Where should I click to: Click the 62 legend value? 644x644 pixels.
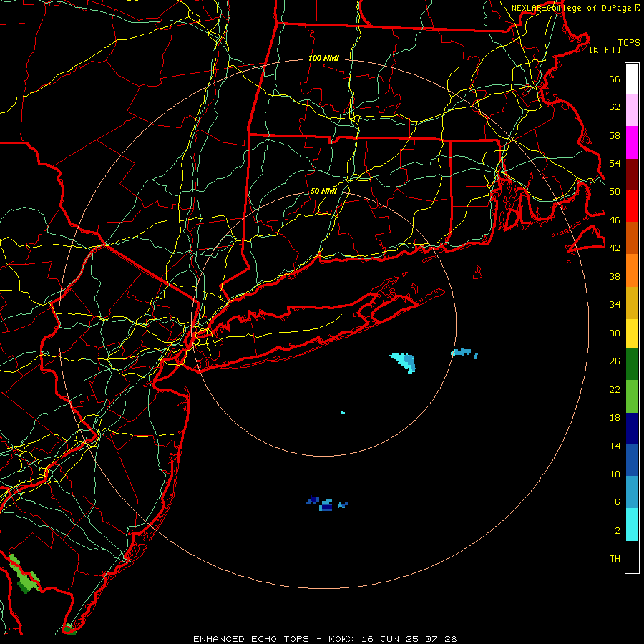pos(615,107)
